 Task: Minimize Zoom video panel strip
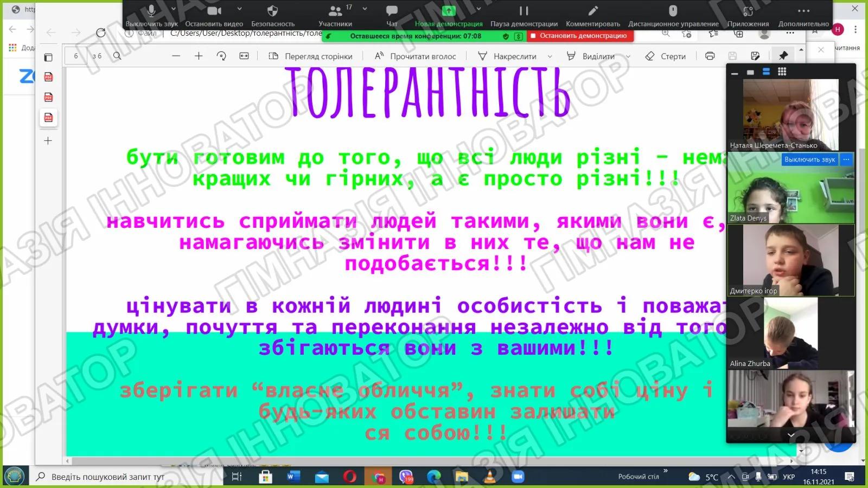tap(735, 73)
